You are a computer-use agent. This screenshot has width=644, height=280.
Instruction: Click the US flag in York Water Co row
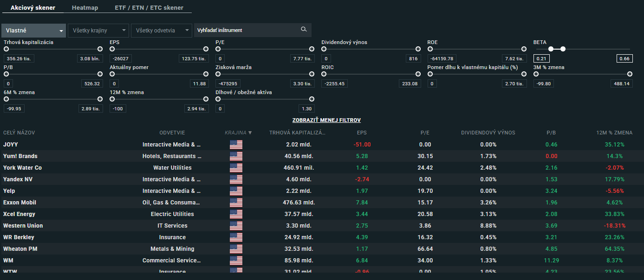[236, 168]
